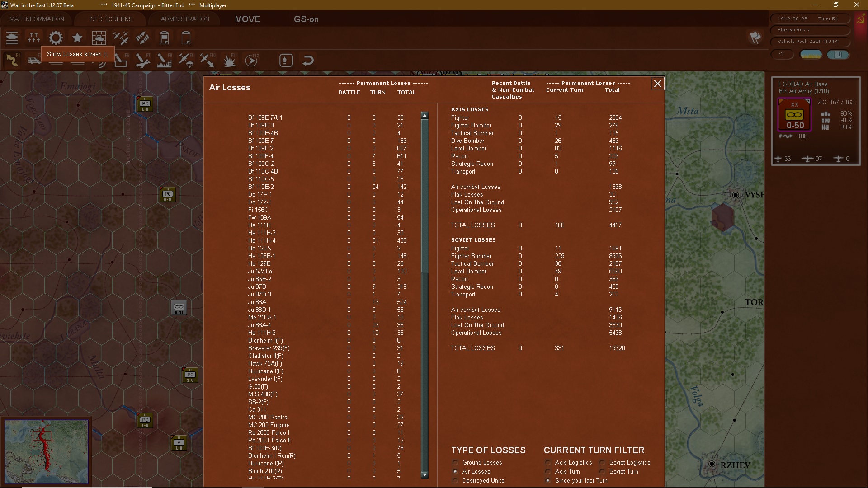Click the PC 0-0 unit counter on map
The height and width of the screenshot is (488, 868).
point(167,195)
